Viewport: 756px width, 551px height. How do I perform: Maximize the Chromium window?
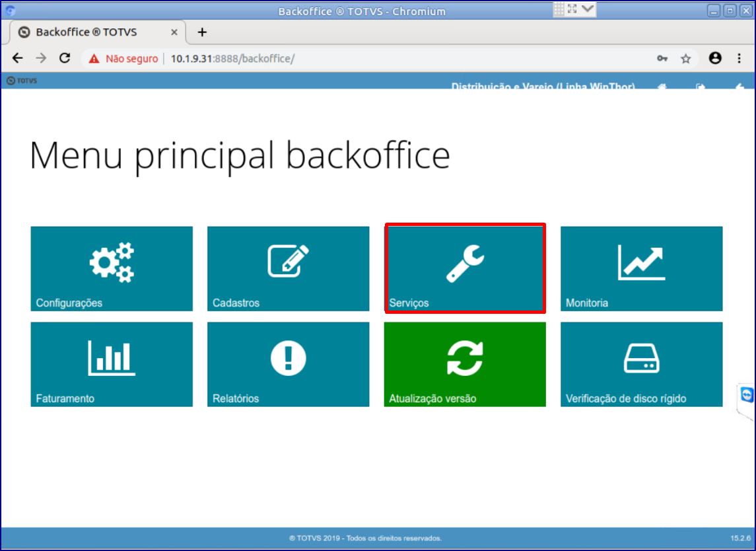click(x=730, y=11)
